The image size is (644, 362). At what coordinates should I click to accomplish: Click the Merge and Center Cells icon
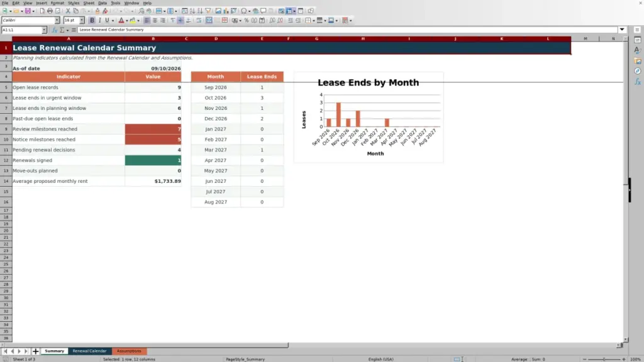click(209, 20)
